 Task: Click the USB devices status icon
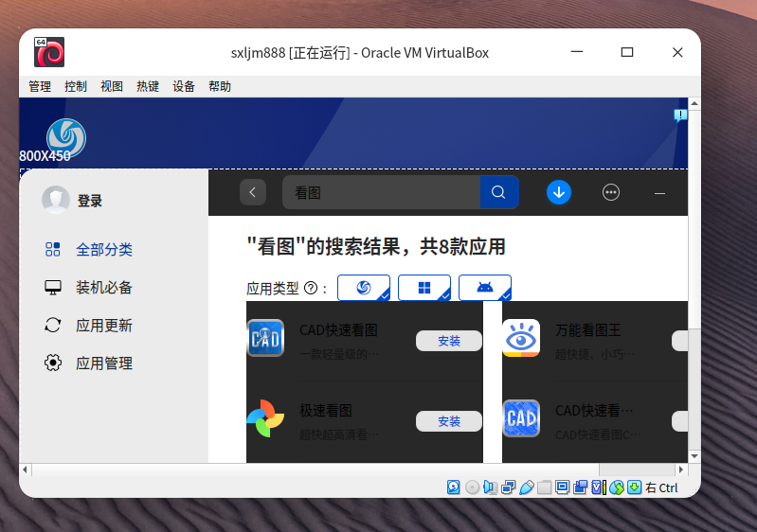coord(526,488)
